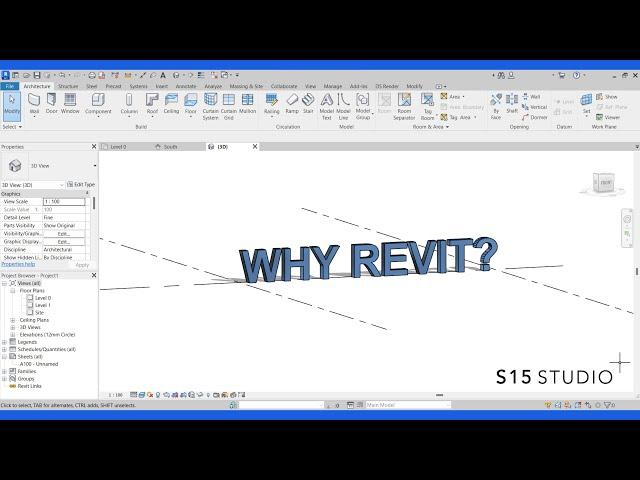Select the Floor tool

click(x=191, y=104)
